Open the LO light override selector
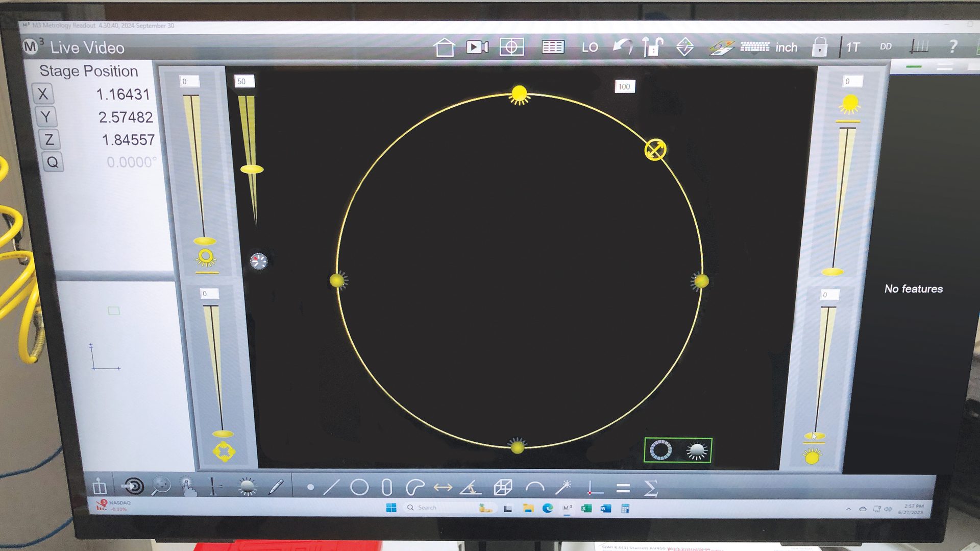The width and height of the screenshot is (980, 551). click(590, 47)
